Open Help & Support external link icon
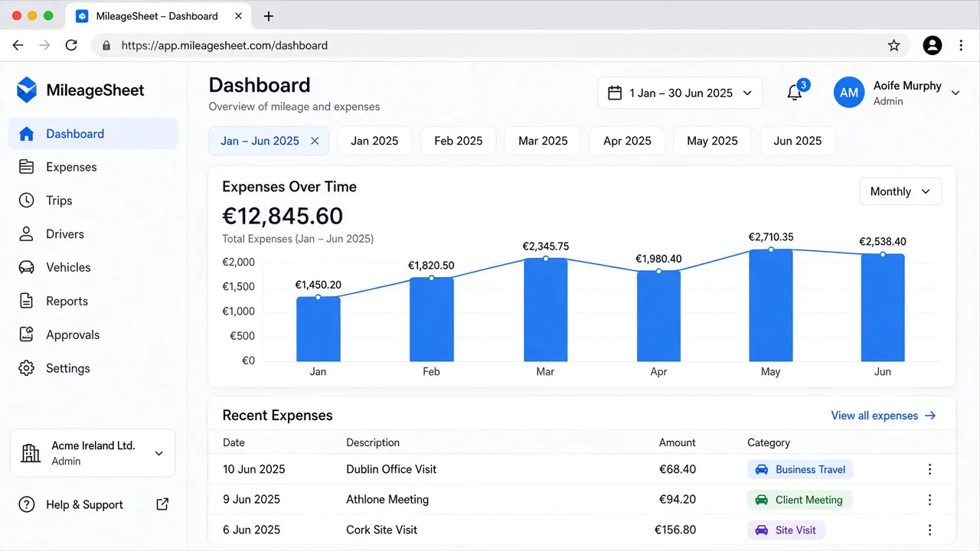The height and width of the screenshot is (551, 980). 162,504
